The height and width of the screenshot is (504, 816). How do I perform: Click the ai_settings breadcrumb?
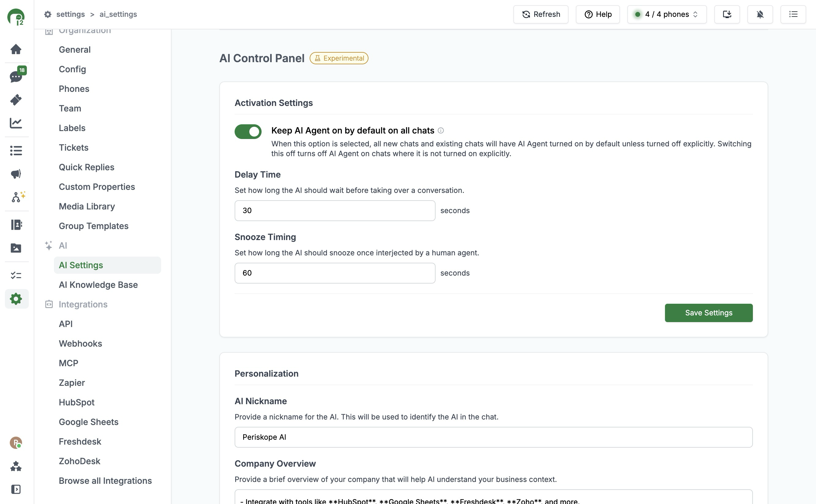click(118, 14)
